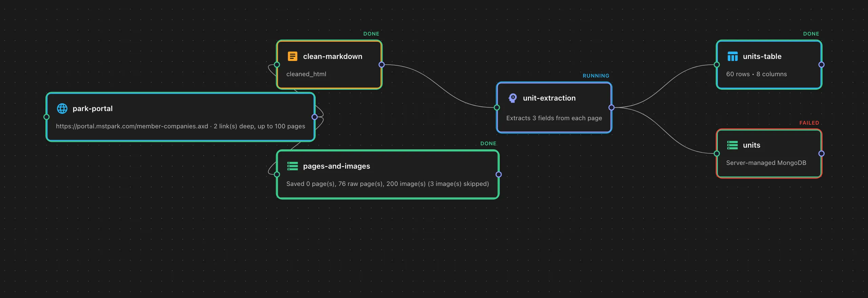868x298 pixels.
Task: Click the units-table node title
Action: pyautogui.click(x=762, y=57)
